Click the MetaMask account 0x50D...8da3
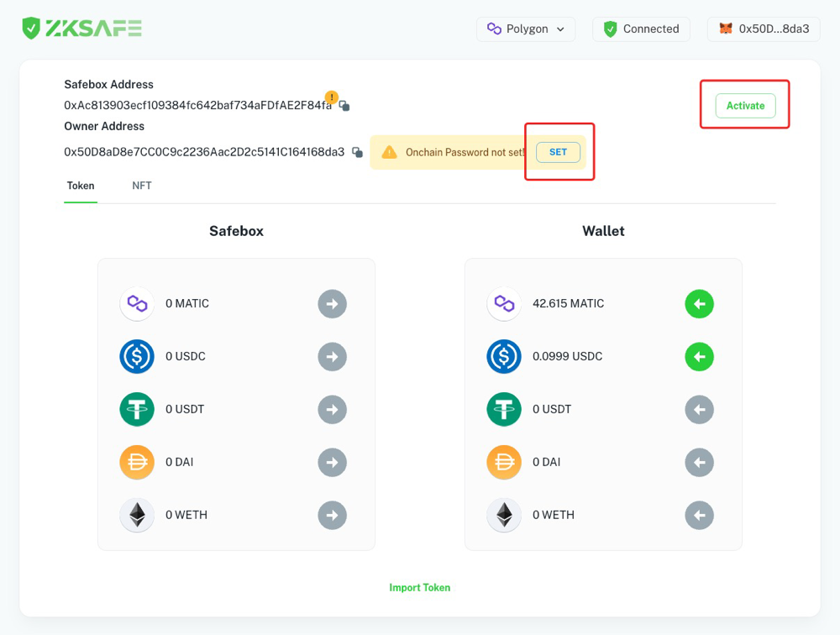Screen dimensions: 840x635 (x=764, y=29)
